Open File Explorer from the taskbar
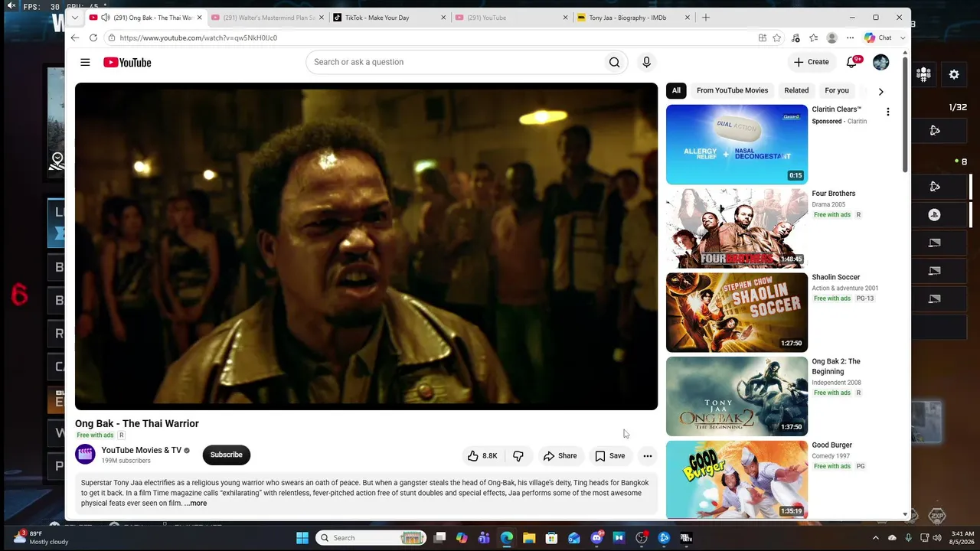Viewport: 980px width, 551px height. coord(529,538)
